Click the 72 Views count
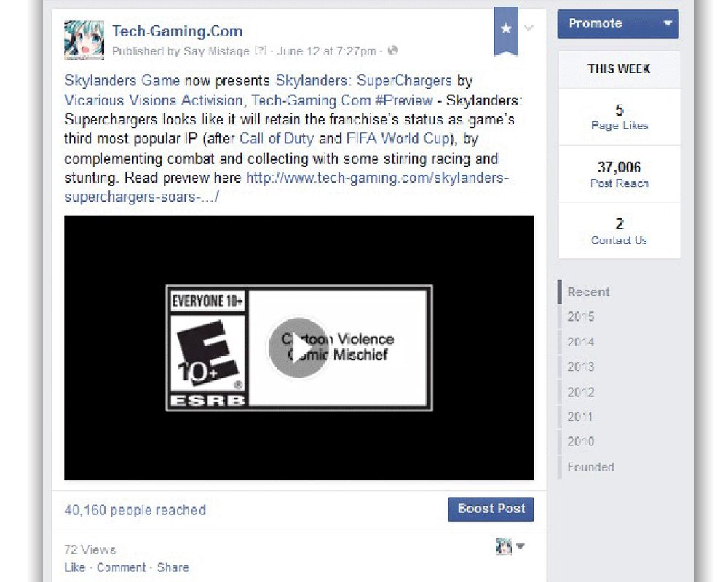Image resolution: width=728 pixels, height=582 pixels. tap(90, 549)
